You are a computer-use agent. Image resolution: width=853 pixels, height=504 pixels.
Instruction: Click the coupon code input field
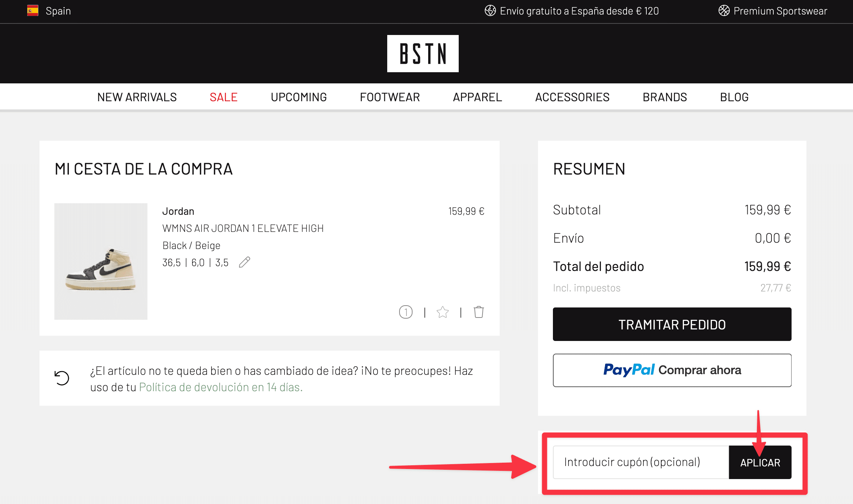pos(640,462)
